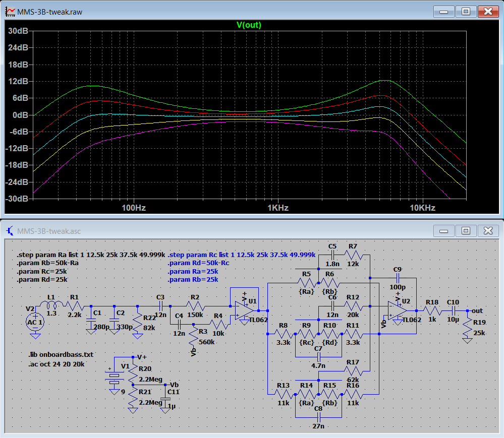Click capacitor C6 symbol
Screen dimensions: 504x438
pyautogui.click(x=332, y=306)
